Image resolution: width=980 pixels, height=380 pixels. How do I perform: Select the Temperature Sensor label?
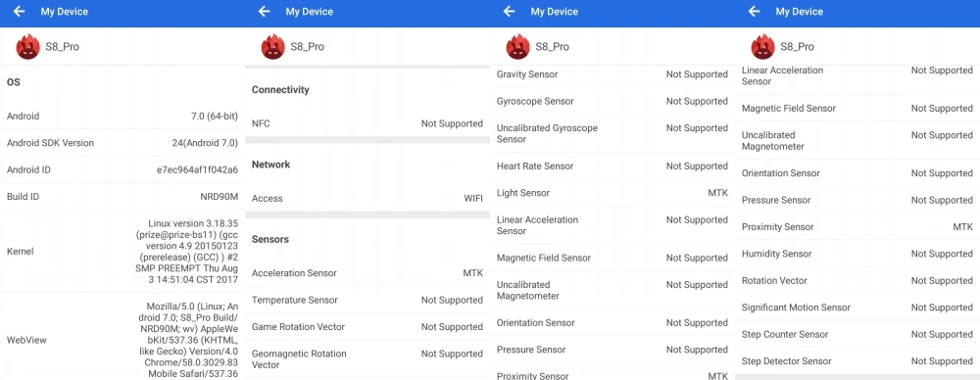click(x=294, y=300)
